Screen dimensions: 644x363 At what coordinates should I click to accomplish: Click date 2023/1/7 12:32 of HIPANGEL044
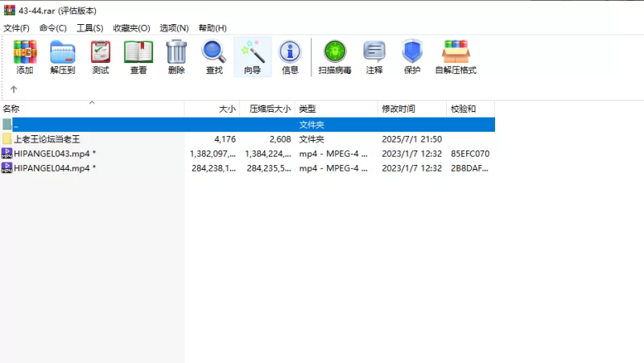[x=412, y=168]
